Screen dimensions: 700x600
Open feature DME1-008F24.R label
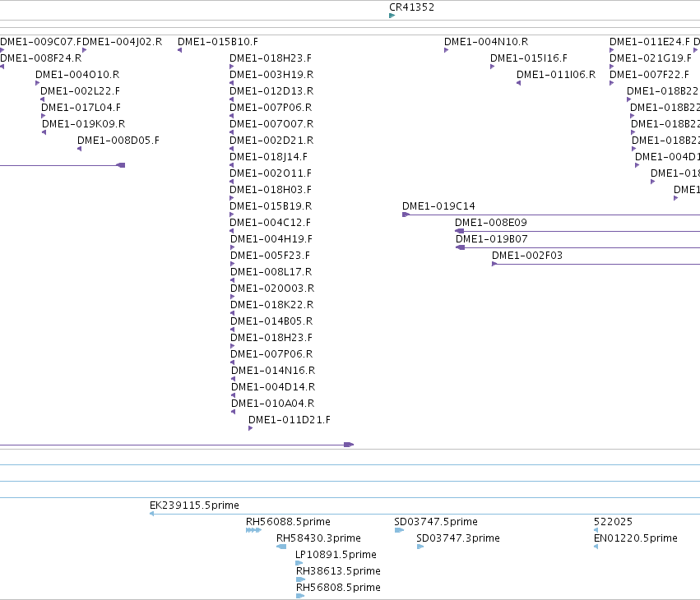pyautogui.click(x=40, y=58)
